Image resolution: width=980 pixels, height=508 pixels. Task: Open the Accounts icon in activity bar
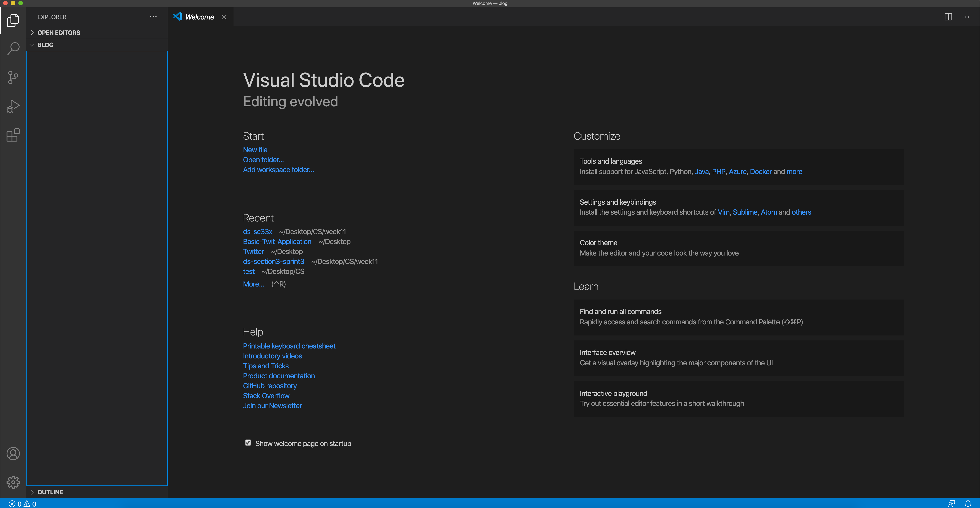point(13,454)
